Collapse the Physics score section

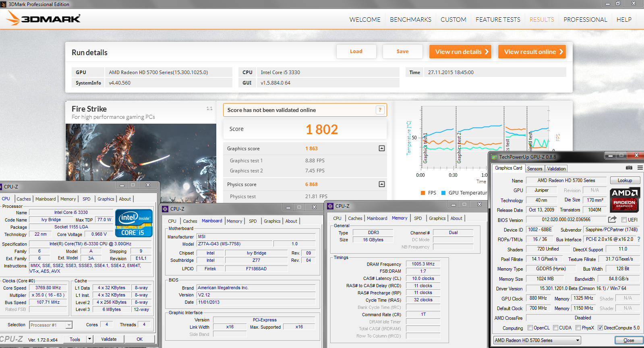(382, 184)
